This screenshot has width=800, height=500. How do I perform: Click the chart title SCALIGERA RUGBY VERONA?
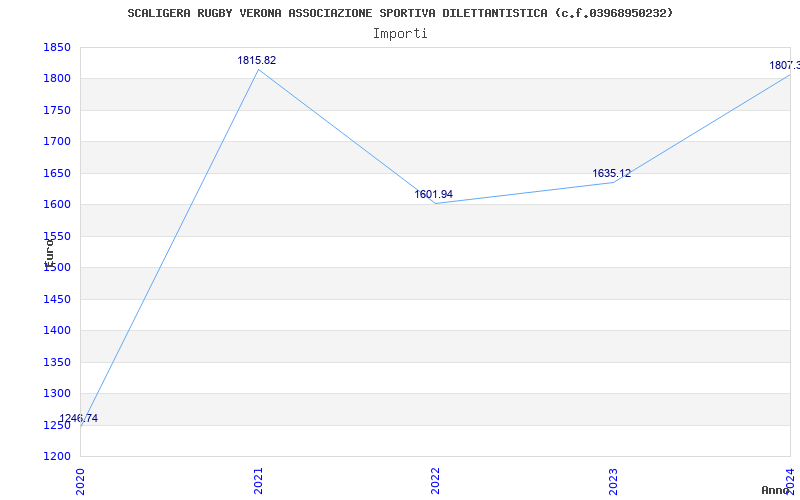400,13
